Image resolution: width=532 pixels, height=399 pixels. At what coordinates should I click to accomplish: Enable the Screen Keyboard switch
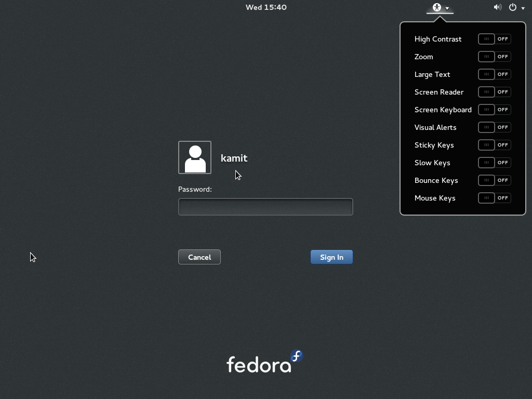[x=494, y=110]
